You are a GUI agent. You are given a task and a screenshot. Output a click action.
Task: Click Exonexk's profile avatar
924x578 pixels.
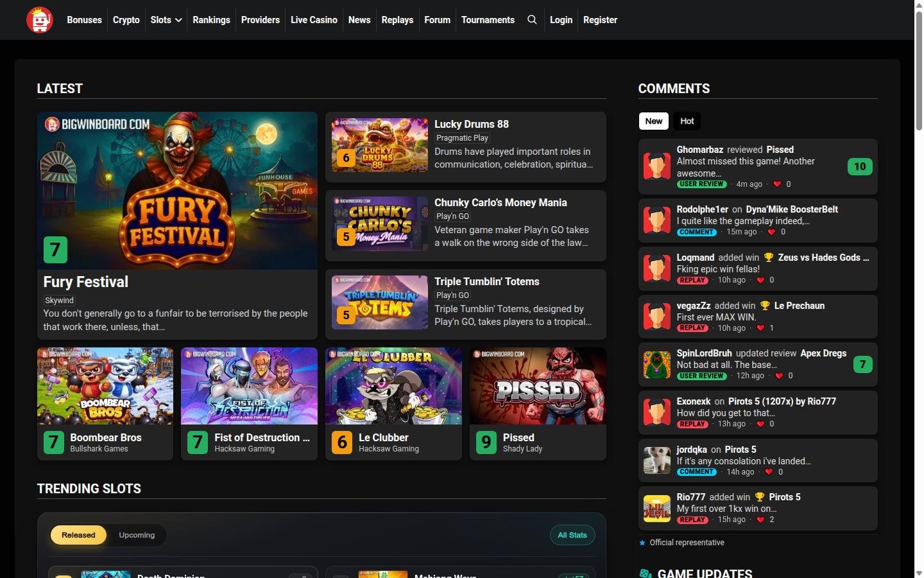point(657,412)
